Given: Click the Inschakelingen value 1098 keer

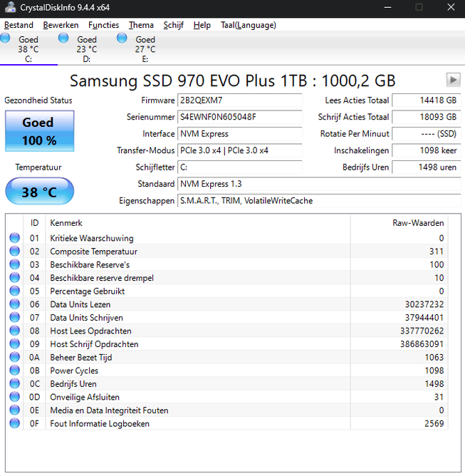Looking at the screenshot, I should (x=427, y=150).
